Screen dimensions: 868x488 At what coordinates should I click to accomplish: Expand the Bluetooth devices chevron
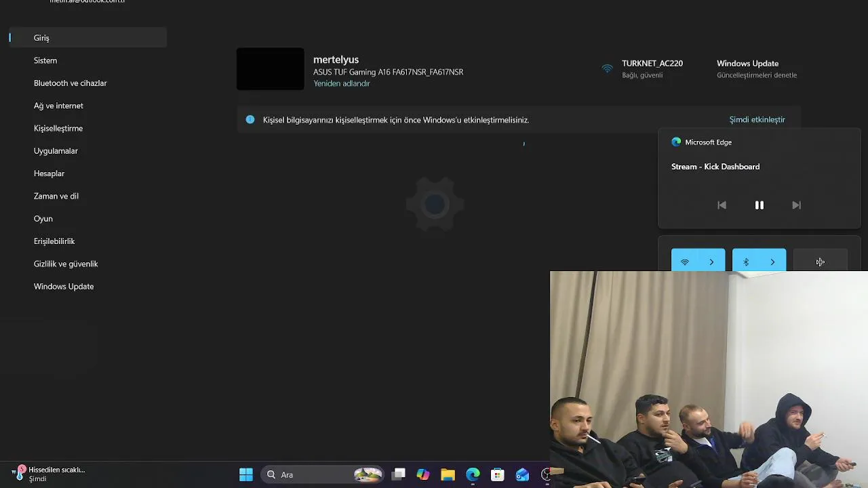click(772, 262)
